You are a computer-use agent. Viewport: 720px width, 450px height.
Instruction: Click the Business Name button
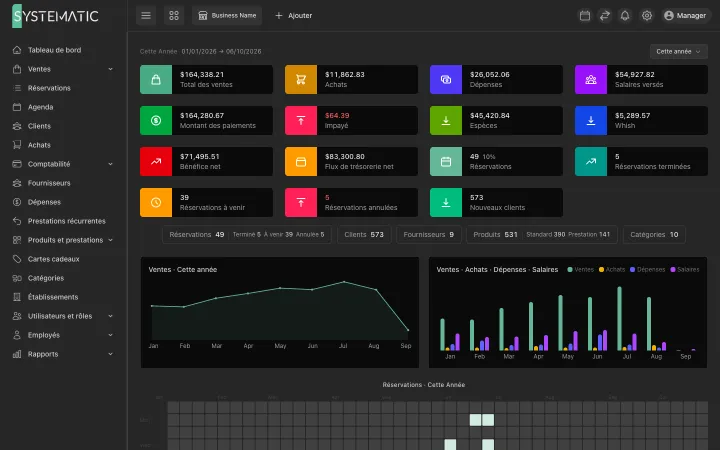(227, 16)
